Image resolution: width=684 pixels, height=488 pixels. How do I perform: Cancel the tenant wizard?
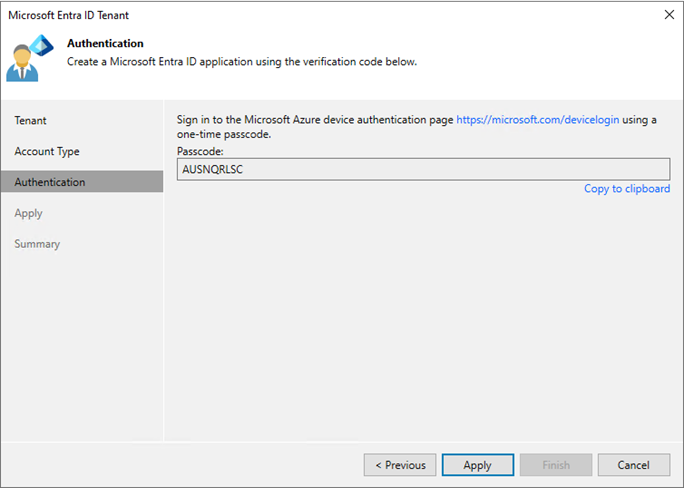click(x=634, y=465)
